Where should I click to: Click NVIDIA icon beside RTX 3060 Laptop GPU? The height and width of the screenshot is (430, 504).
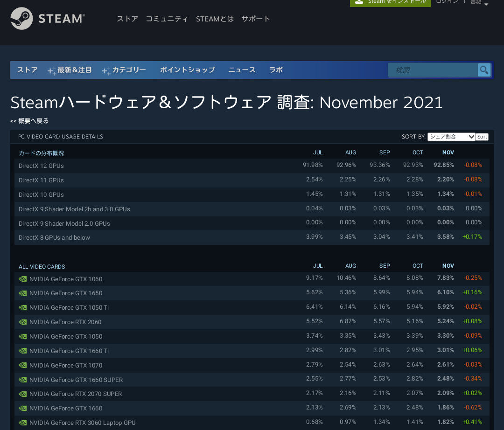click(22, 423)
